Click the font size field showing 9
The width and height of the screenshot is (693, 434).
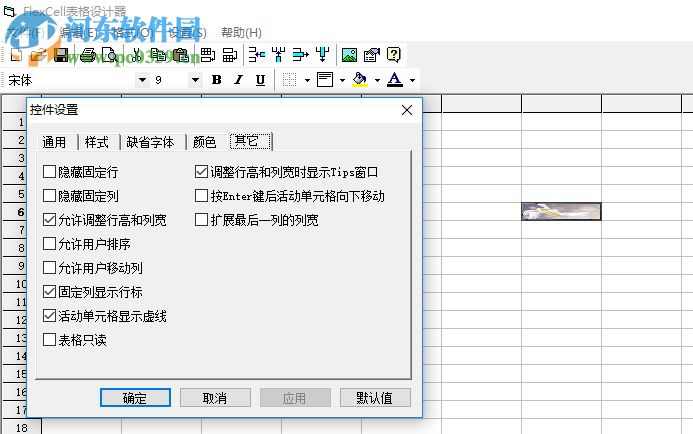[170, 80]
